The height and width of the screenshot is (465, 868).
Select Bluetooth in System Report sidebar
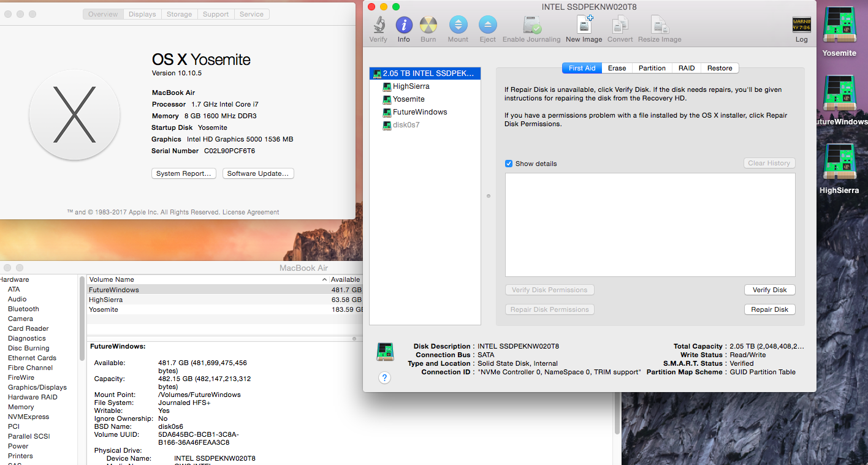(x=23, y=309)
